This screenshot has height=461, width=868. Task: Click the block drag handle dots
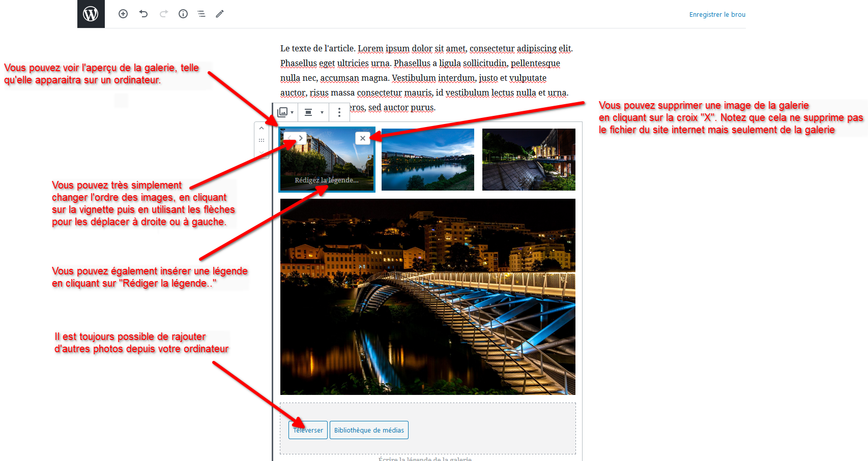[262, 140]
